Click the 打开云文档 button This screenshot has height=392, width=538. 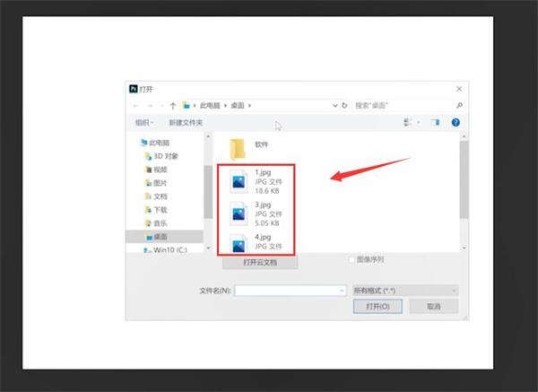tap(260, 263)
